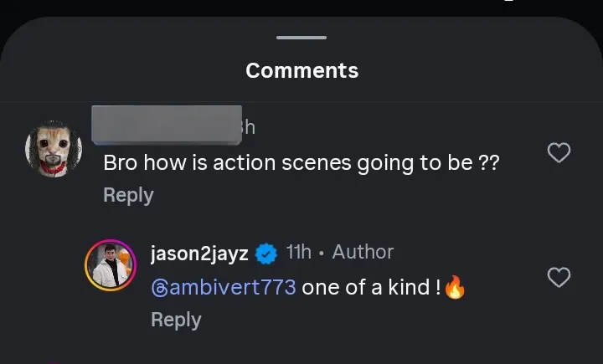Open the @ambivert773 mention
The height and width of the screenshot is (364, 603).
224,288
